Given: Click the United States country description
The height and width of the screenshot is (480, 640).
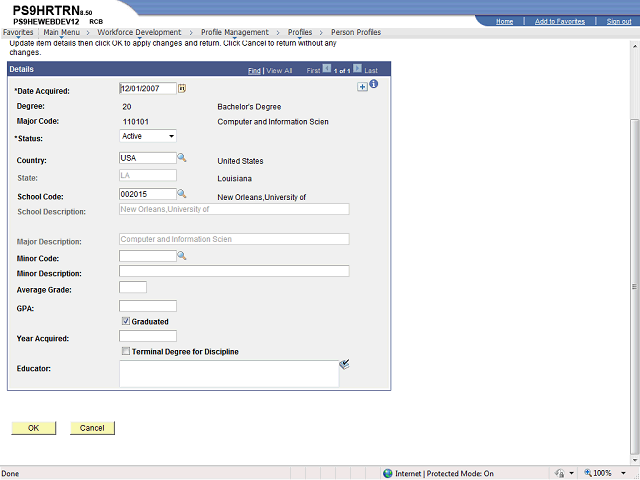Looking at the screenshot, I should [240, 161].
